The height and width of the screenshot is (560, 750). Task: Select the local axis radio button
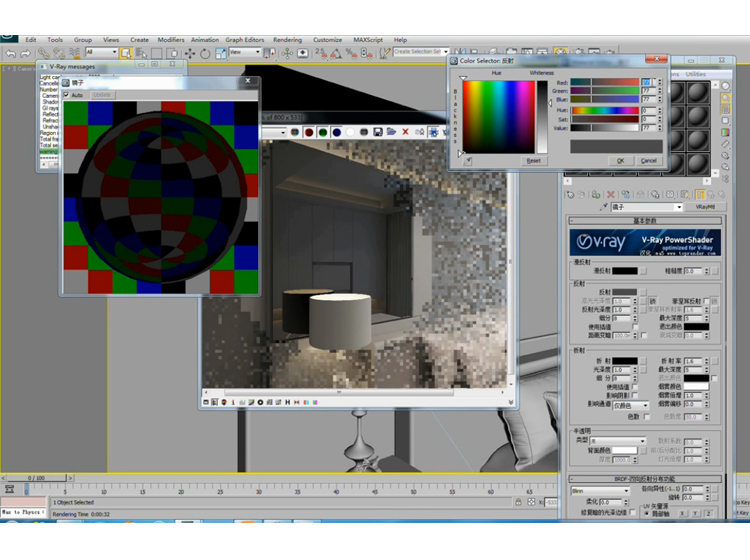point(647,514)
